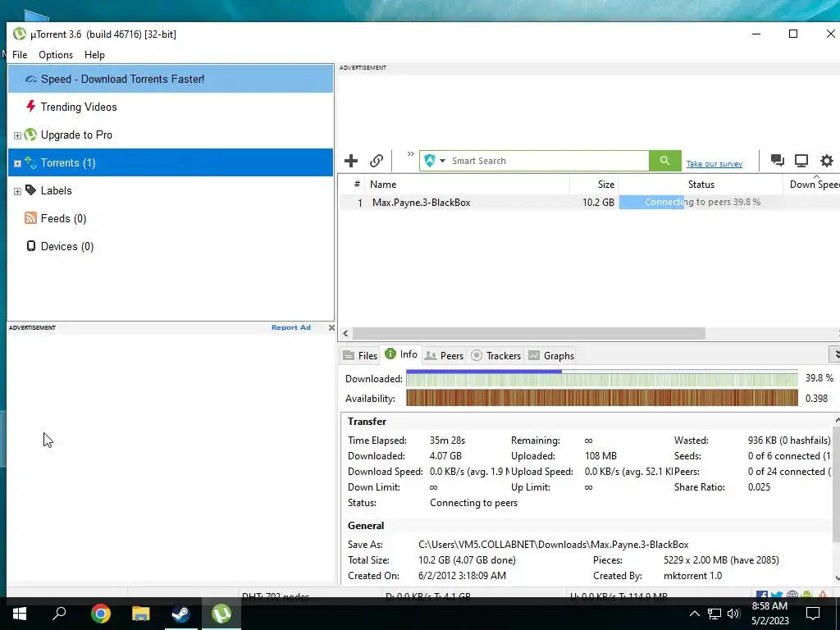
Task: Click the Save As path text
Action: coord(554,545)
